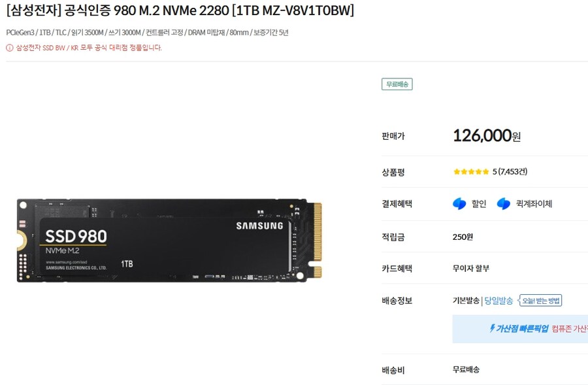
Task: Click the red 공식 대리점 정품 notice text
Action: 89,48
